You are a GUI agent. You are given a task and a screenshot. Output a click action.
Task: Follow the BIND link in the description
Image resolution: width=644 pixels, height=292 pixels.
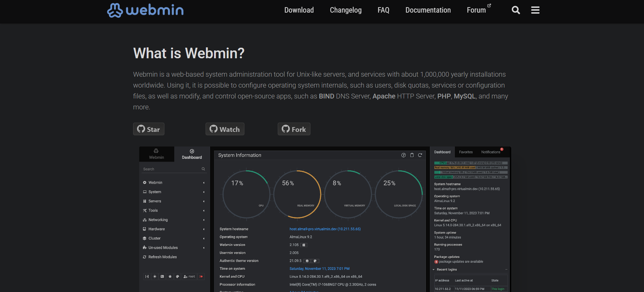[x=326, y=96]
